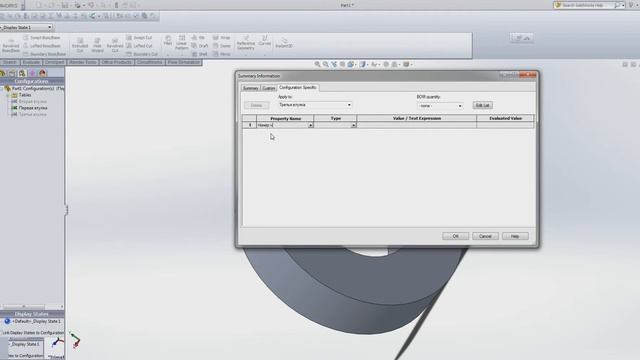Screen dimensions: 640x360
Task: Confirm the dialog with OK
Action: 456,236
